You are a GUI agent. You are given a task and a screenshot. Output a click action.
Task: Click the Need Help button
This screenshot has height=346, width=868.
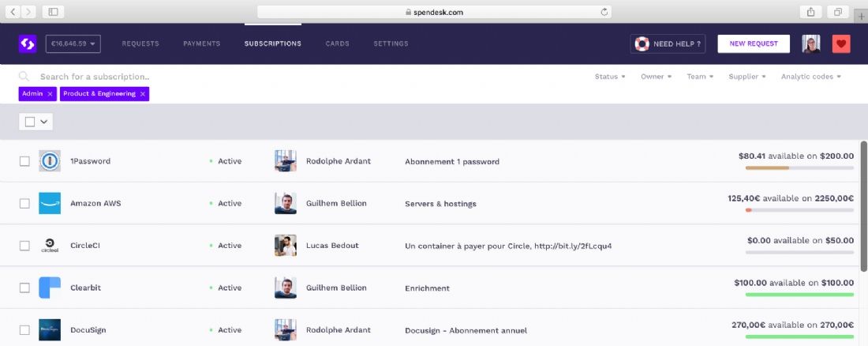coord(668,43)
